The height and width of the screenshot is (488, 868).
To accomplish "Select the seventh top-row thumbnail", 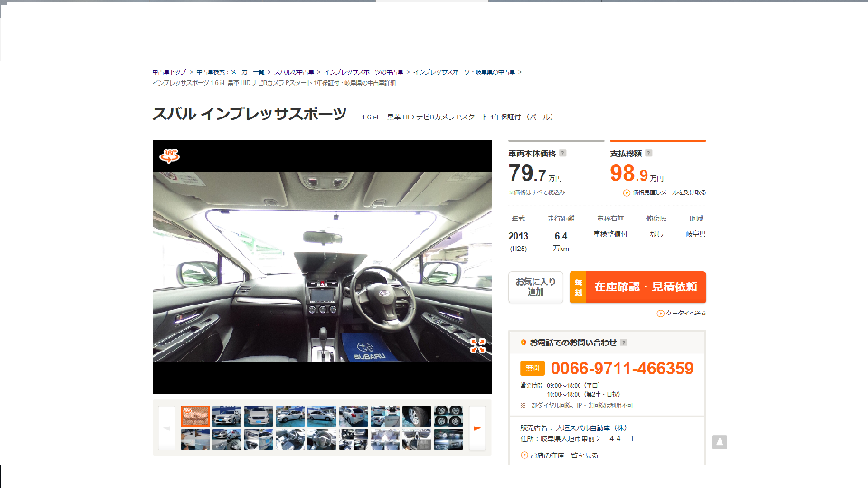I will coord(385,416).
